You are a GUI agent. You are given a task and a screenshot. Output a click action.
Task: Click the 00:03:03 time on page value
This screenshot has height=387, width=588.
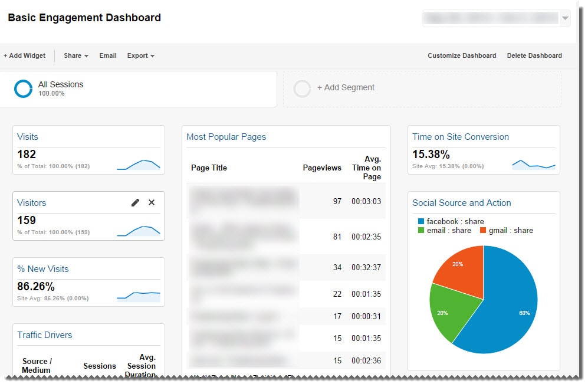366,201
